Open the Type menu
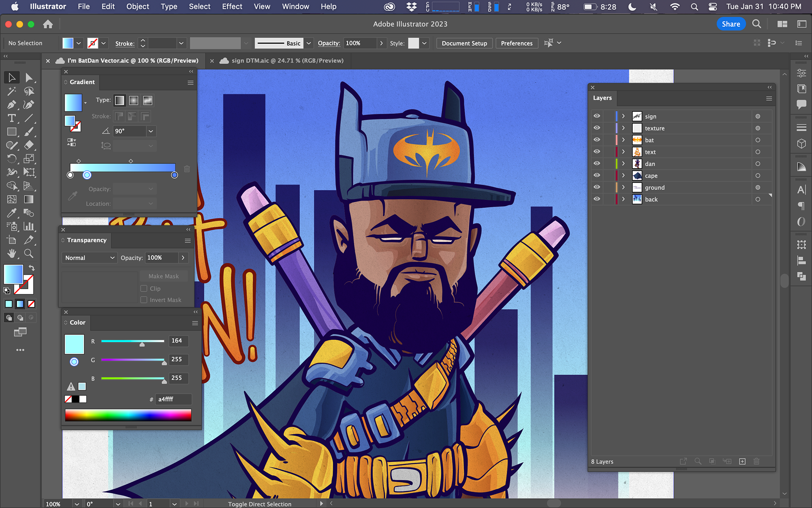The width and height of the screenshot is (812, 508). 169,6
